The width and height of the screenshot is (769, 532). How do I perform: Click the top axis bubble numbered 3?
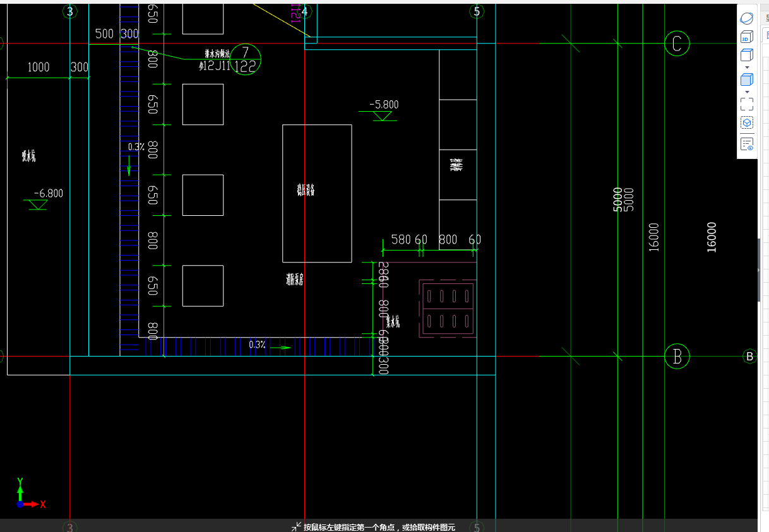click(x=69, y=11)
